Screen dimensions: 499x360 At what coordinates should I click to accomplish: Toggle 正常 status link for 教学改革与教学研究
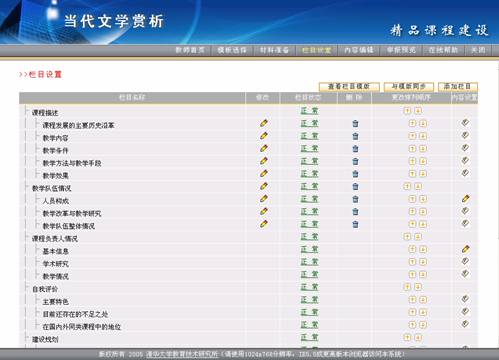pos(309,212)
